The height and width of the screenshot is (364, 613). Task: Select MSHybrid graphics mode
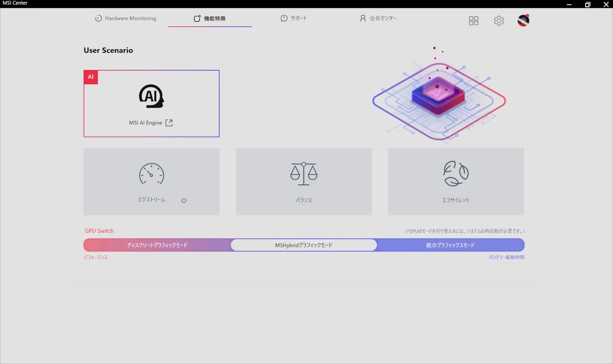(304, 245)
